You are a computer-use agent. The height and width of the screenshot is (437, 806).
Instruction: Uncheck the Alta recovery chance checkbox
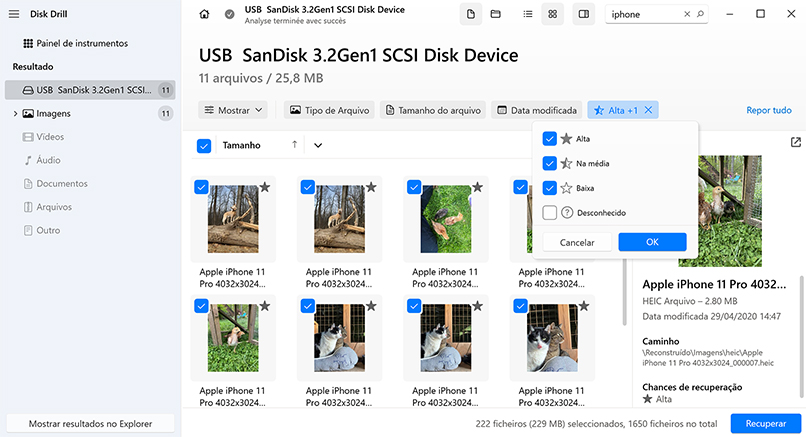tap(549, 138)
